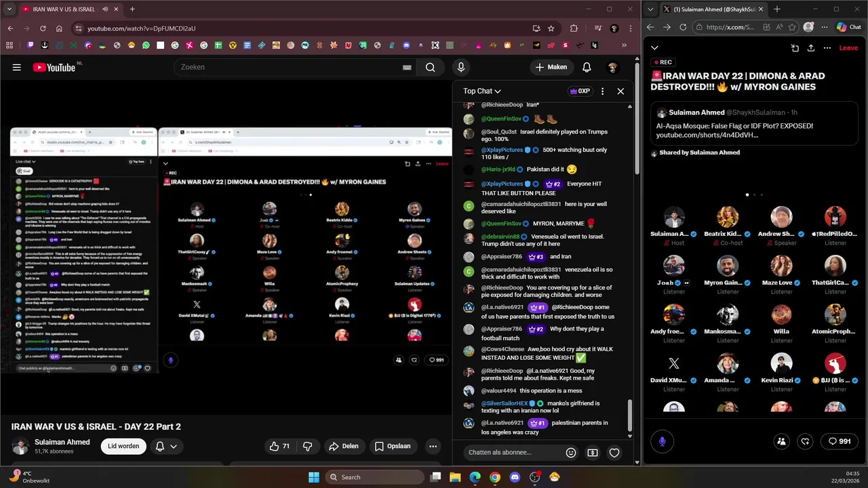Open a new tab in Chrome
Viewport: 868px width, 488px height.
[x=132, y=9]
